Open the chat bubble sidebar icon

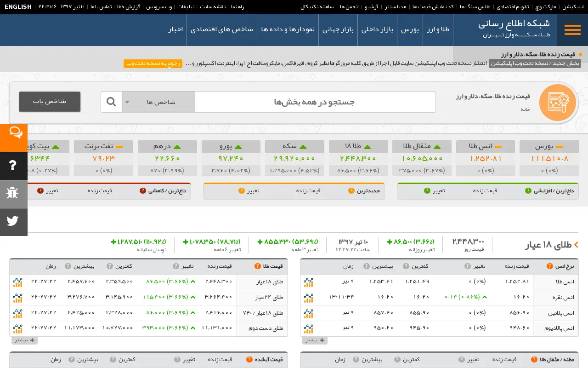click(x=14, y=138)
